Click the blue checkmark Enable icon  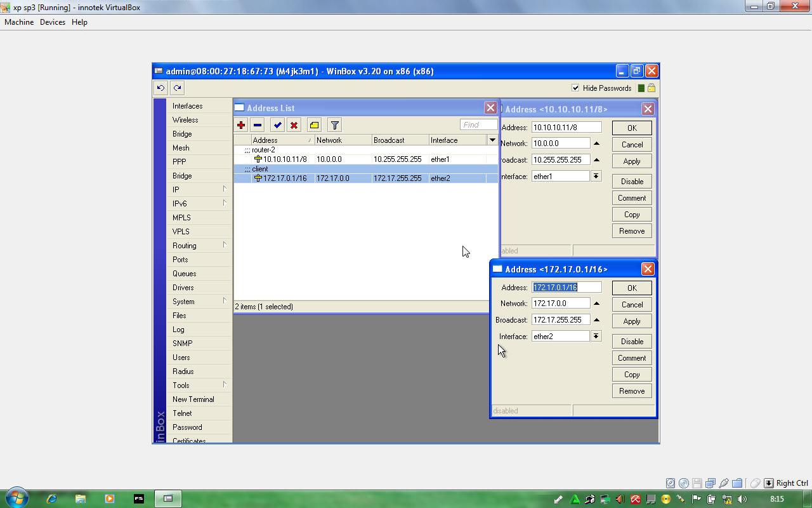[277, 125]
